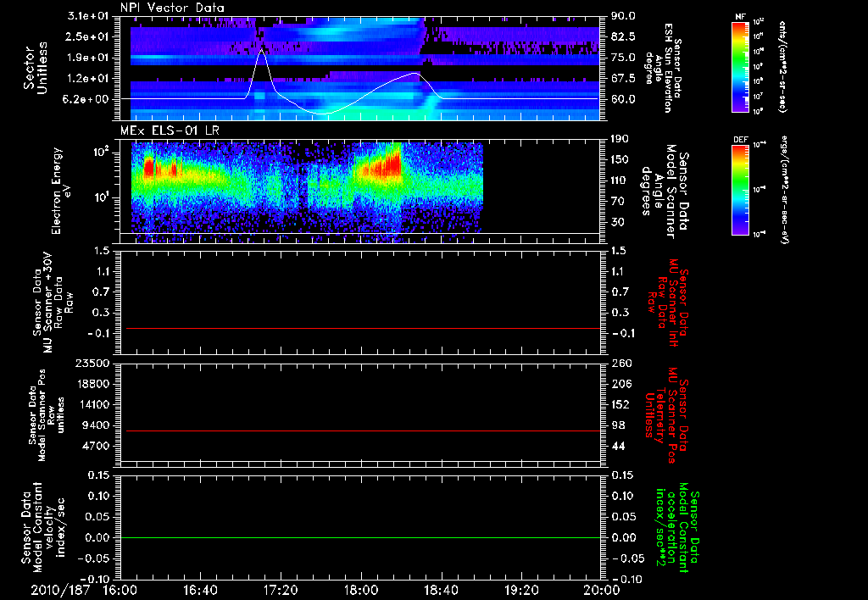Click the "Model Scanner Pos" raw axis label
Image resolution: width=868 pixels, height=600 pixels.
pyautogui.click(x=47, y=415)
